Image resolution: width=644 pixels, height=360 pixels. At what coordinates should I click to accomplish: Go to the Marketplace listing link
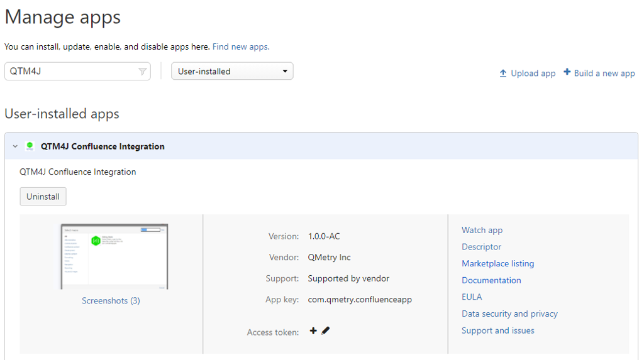coord(497,263)
